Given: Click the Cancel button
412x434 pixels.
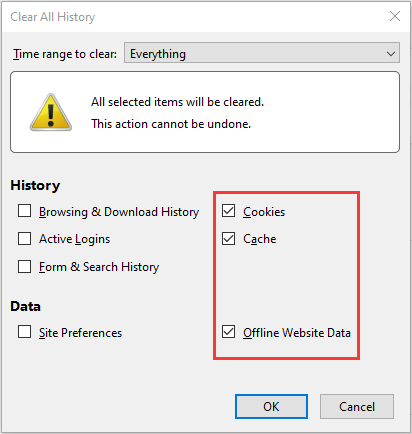Looking at the screenshot, I should (357, 407).
